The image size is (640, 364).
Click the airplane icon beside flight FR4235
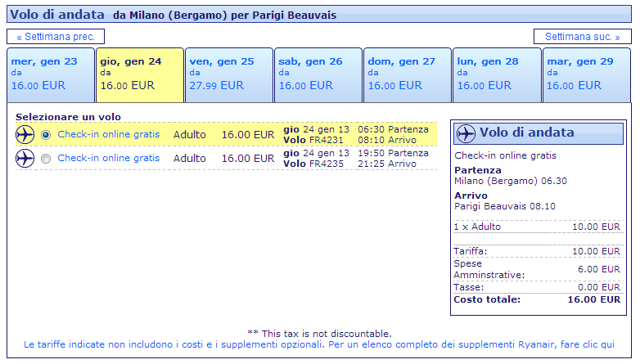(x=25, y=159)
